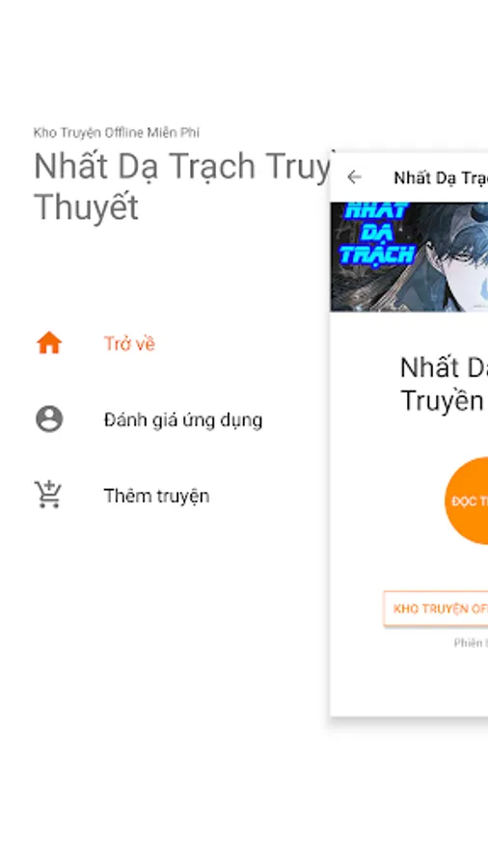Tap the word Truyền in the preview card
The height and width of the screenshot is (868, 488).
pos(442,399)
